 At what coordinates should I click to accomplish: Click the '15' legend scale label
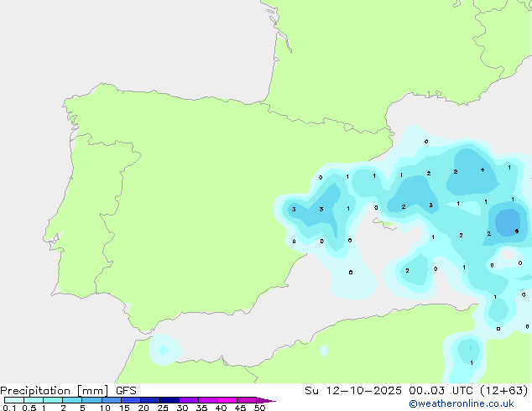point(124,408)
